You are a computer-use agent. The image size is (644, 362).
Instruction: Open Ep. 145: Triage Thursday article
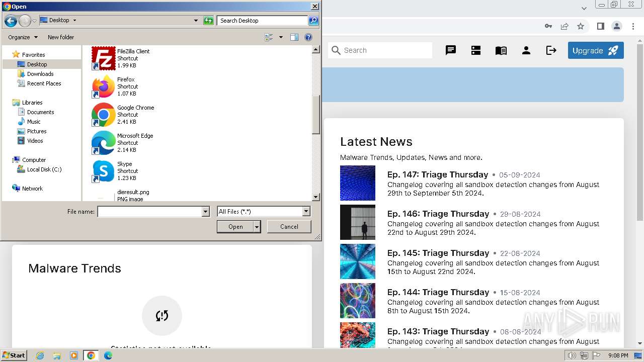coord(438,253)
